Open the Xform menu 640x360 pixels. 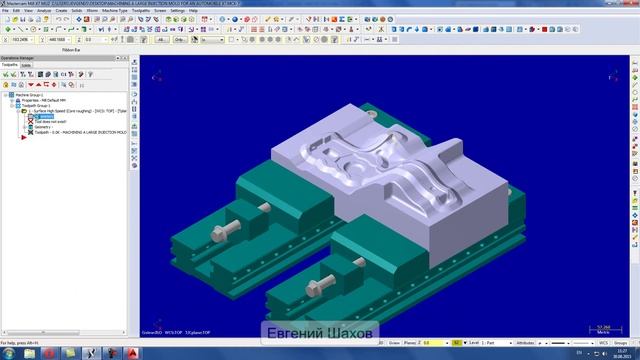point(92,11)
